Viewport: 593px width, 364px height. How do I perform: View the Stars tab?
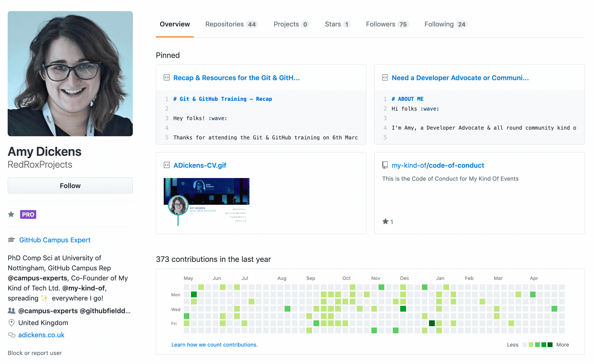[x=337, y=24]
